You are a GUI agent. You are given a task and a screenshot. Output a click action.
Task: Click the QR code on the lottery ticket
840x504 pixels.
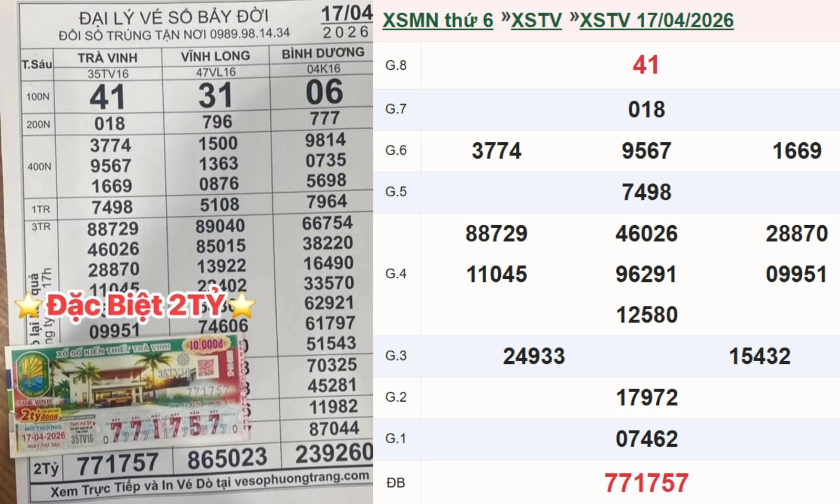[205, 367]
